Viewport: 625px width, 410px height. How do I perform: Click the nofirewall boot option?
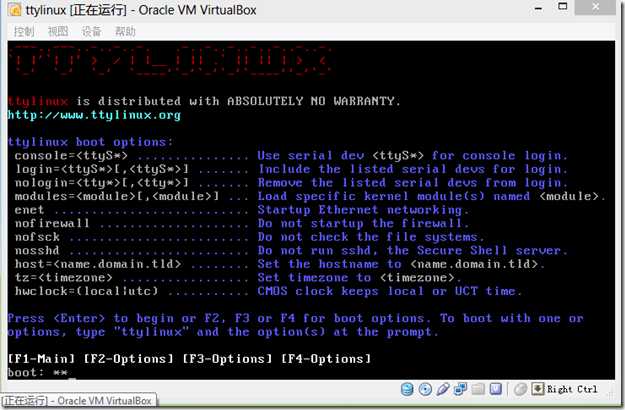[x=52, y=224]
